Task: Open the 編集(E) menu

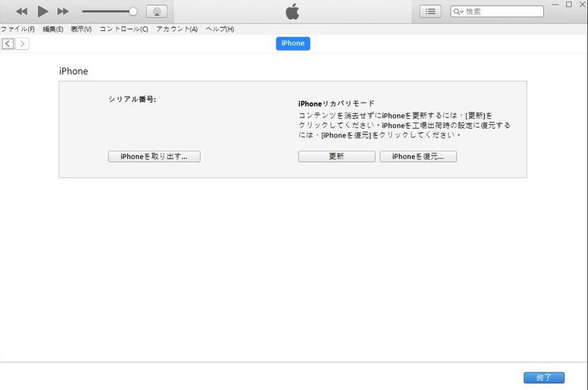Action: click(x=53, y=29)
